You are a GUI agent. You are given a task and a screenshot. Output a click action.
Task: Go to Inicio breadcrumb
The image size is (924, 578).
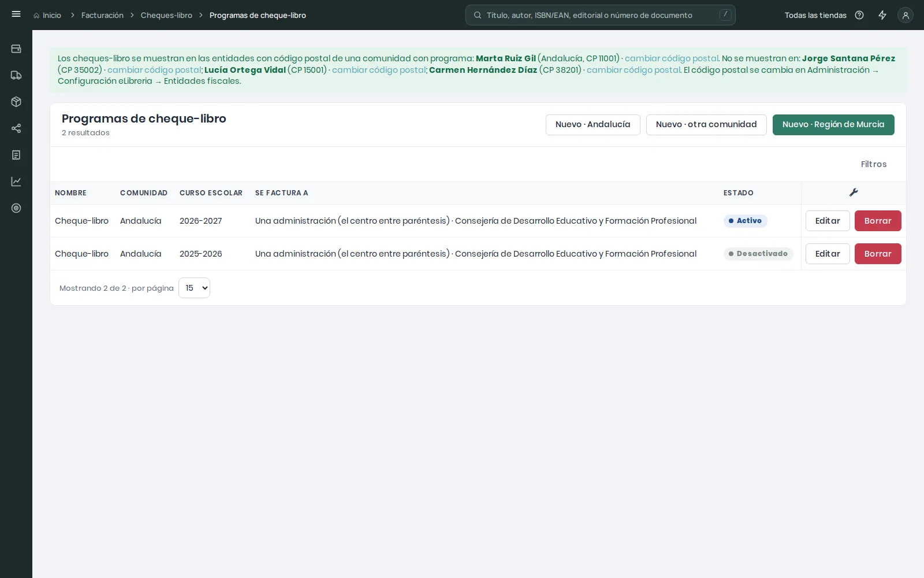(47, 15)
